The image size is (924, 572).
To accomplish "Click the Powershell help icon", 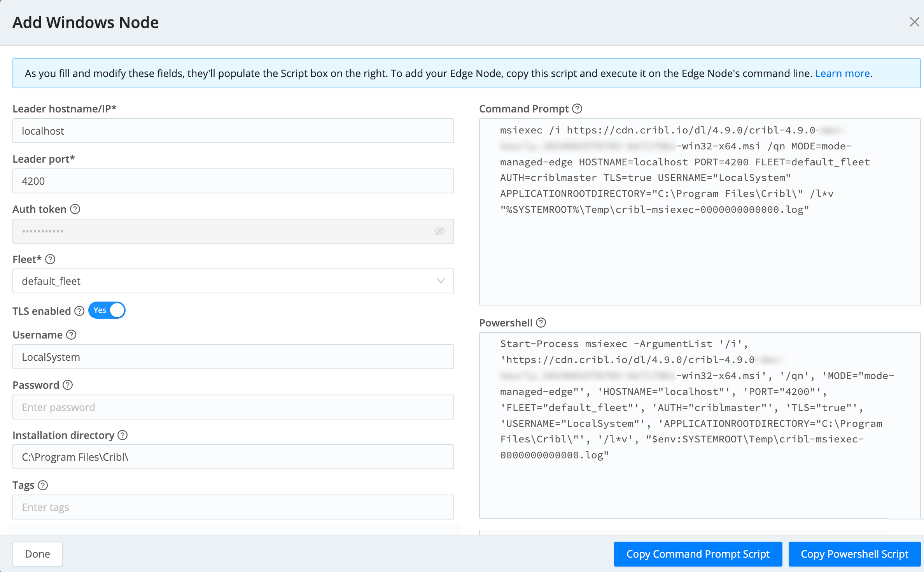I will 541,323.
